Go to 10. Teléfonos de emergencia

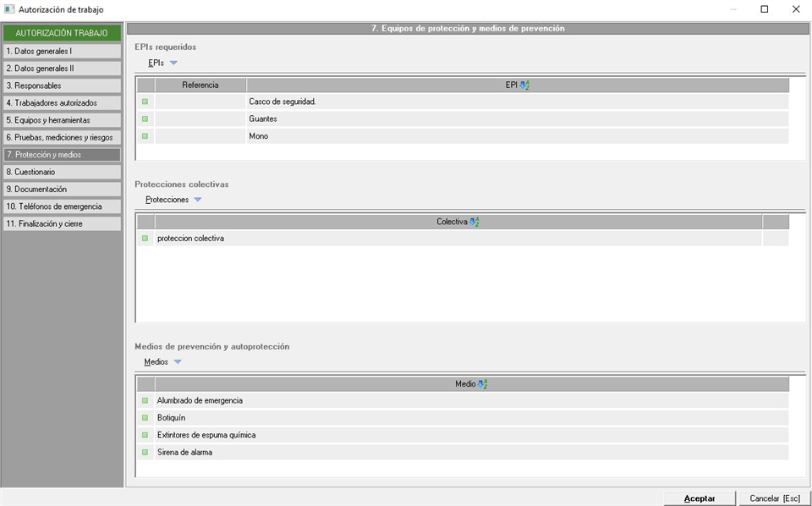pos(62,206)
